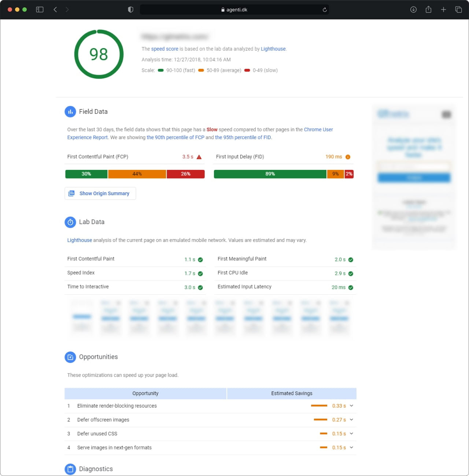Open the Chrome User Experience Report link
469x476 pixels.
click(x=318, y=130)
